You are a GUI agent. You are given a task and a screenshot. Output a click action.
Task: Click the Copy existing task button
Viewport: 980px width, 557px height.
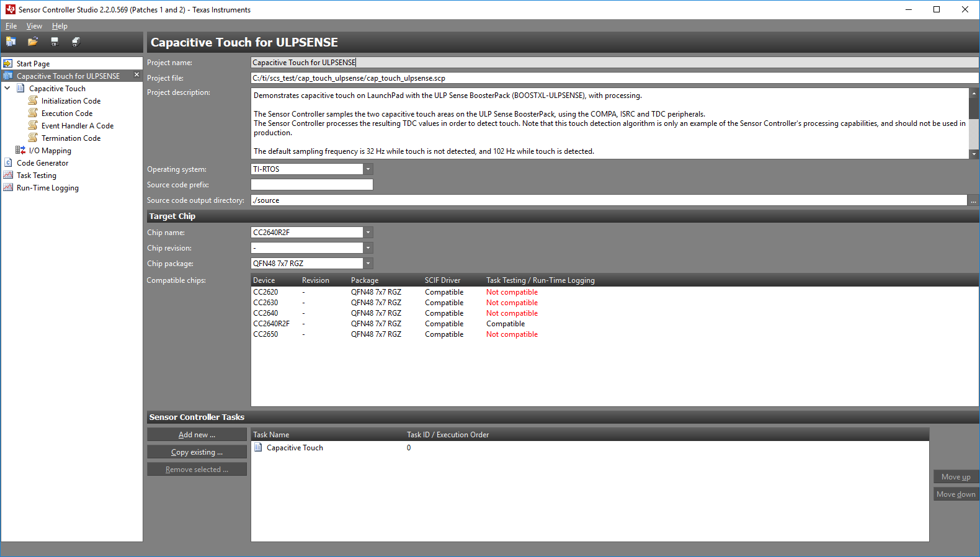click(x=197, y=452)
